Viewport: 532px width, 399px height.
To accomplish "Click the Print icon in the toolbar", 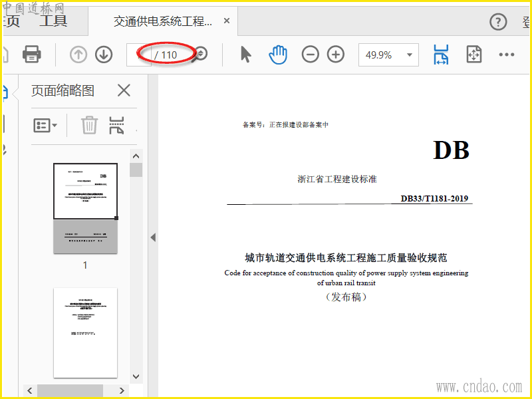I will click(31, 55).
